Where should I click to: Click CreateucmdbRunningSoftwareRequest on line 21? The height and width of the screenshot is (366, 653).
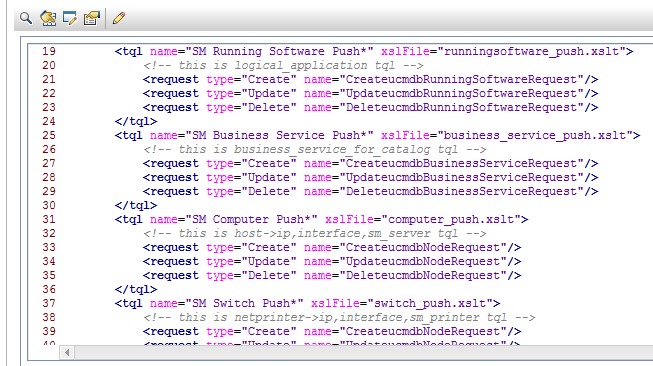click(x=461, y=79)
